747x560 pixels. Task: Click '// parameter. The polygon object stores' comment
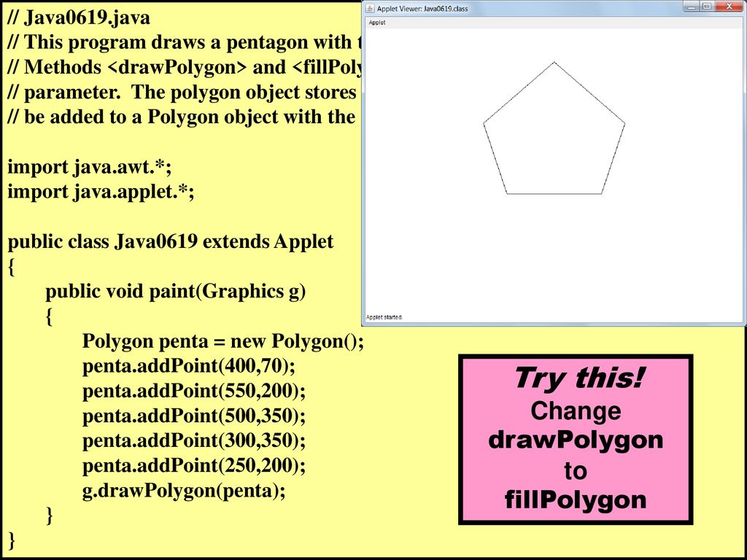[183, 93]
